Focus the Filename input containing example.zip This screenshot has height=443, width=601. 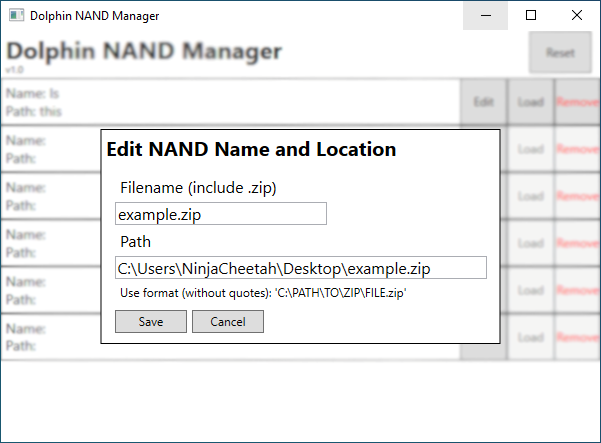coord(221,214)
